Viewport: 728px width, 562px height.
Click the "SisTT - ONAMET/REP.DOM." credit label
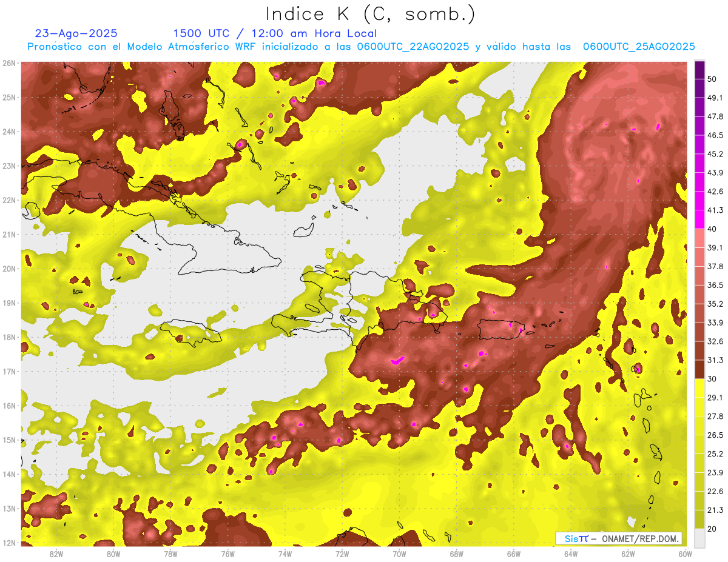click(619, 538)
